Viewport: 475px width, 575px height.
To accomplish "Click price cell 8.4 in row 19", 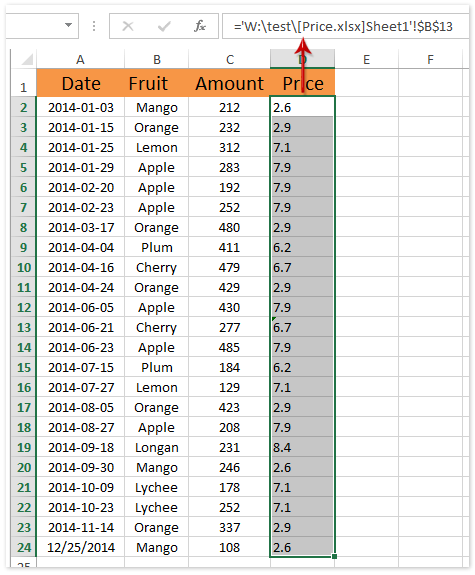I will (302, 447).
